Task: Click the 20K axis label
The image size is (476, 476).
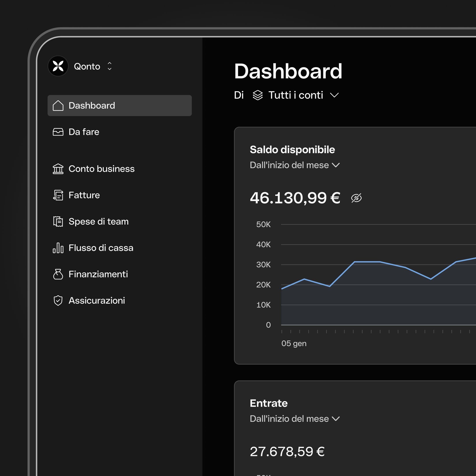Action: 263,285
